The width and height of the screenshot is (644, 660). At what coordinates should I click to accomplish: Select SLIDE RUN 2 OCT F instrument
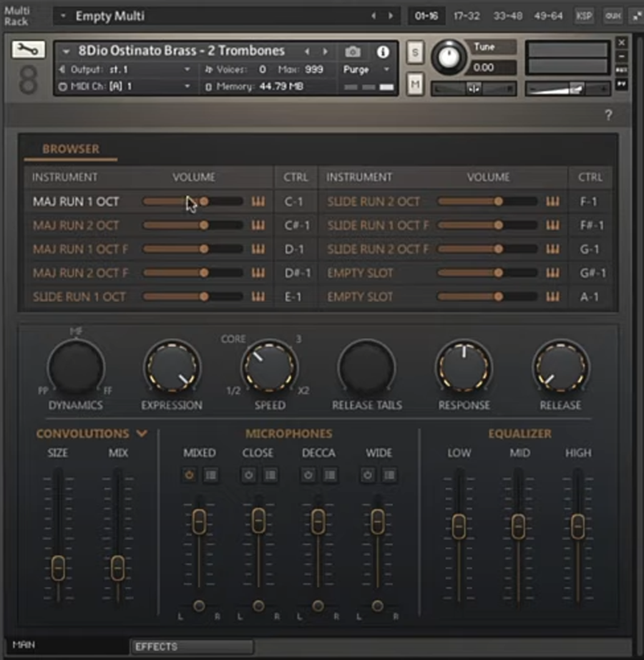click(x=378, y=249)
